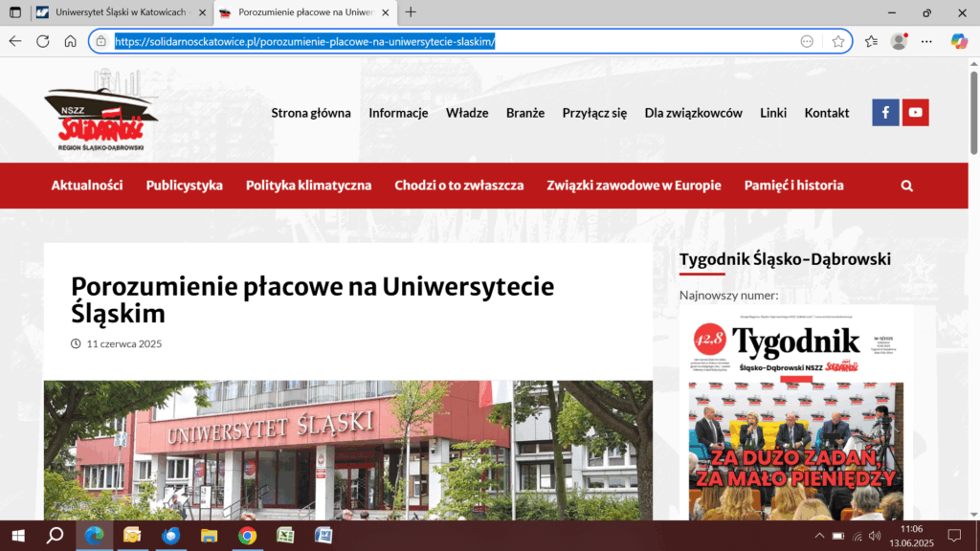980x551 pixels.
Task: Open the volume control tray icon
Action: click(x=875, y=536)
